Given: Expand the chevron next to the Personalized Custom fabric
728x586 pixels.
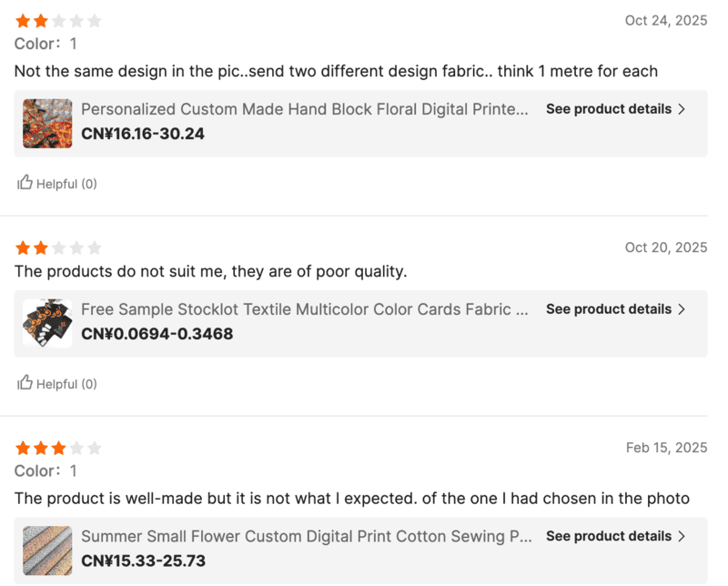Looking at the screenshot, I should click(680, 108).
